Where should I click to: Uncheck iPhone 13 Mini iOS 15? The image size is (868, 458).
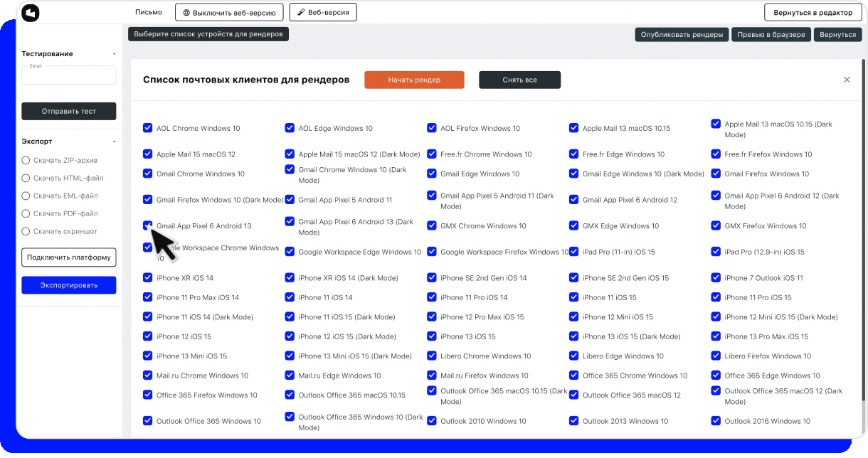(147, 356)
